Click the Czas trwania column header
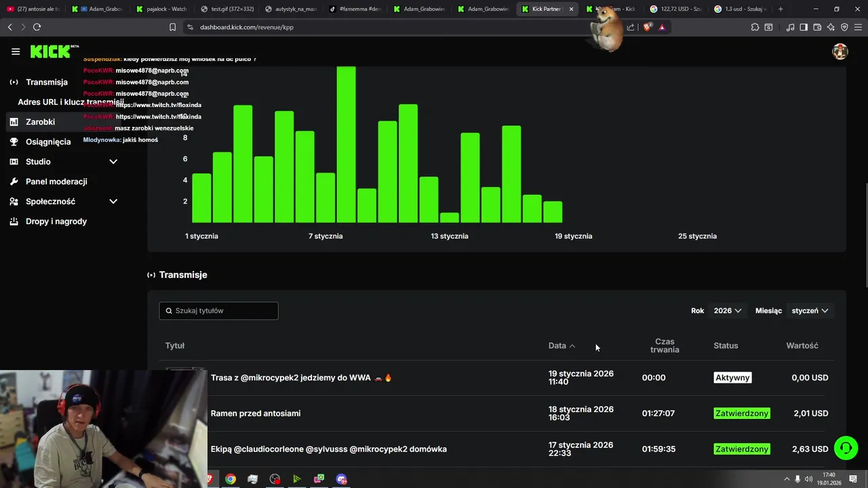The image size is (868, 488). tap(665, 346)
